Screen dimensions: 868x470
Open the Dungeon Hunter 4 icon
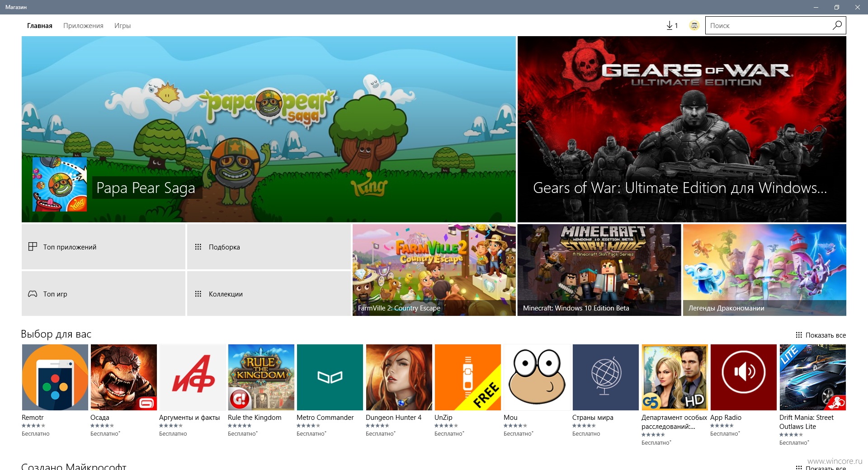point(399,377)
